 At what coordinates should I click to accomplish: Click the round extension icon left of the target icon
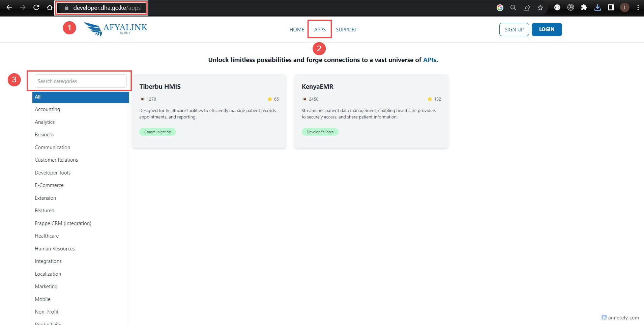point(557,7)
